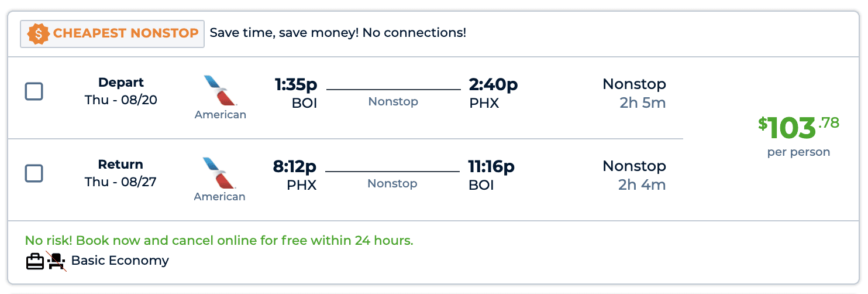The image size is (868, 294).
Task: Click the carry-on bag icon
Action: click(x=35, y=261)
